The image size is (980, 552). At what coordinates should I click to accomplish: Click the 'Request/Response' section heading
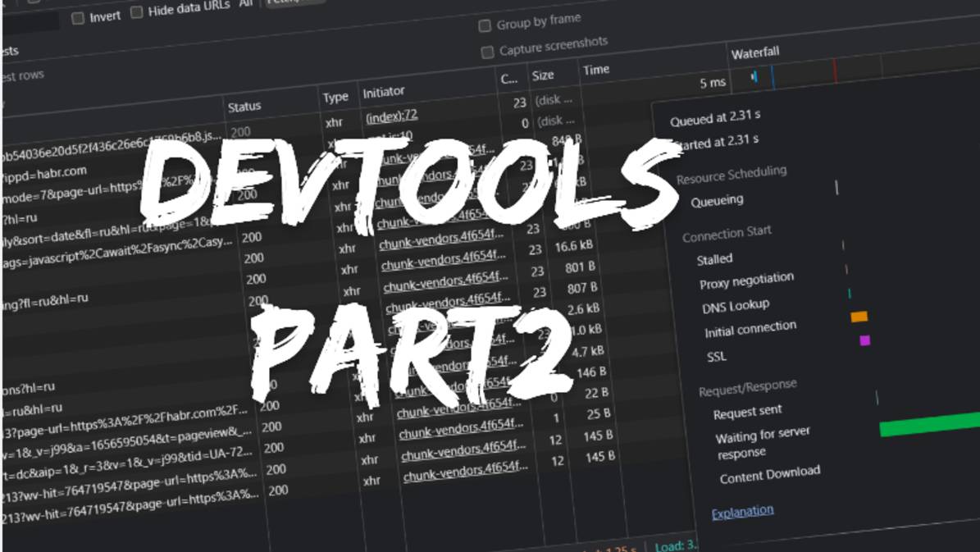pyautogui.click(x=747, y=388)
